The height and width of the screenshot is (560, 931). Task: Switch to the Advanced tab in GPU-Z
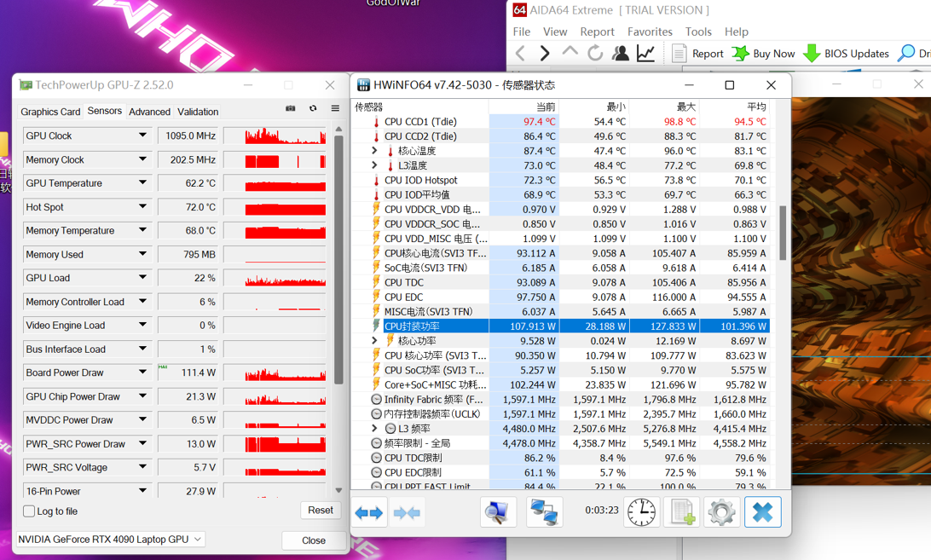pyautogui.click(x=149, y=112)
